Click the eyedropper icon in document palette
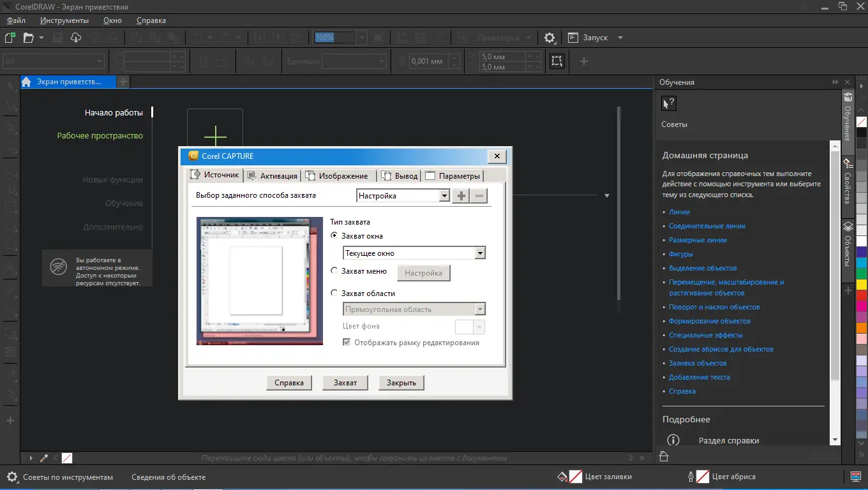The image size is (868, 490). pos(44,458)
